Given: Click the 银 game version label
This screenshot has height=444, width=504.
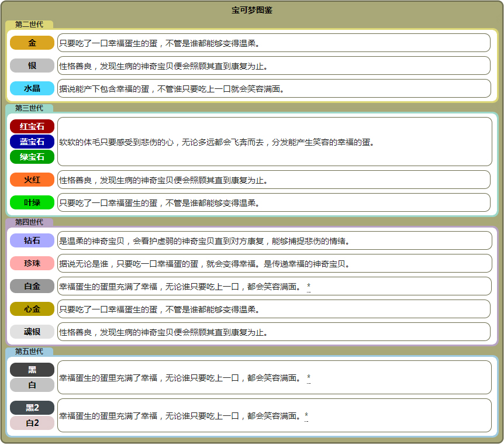Looking at the screenshot, I should [x=32, y=66].
